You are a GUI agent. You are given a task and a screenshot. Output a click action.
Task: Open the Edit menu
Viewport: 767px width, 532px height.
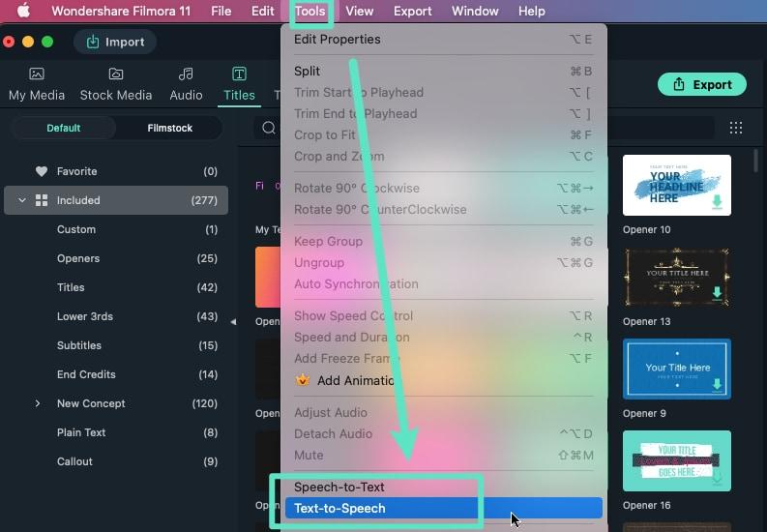pyautogui.click(x=263, y=11)
